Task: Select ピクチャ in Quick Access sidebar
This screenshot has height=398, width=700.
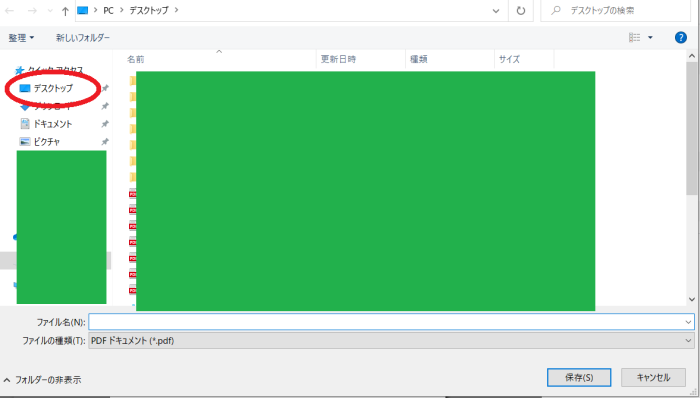Action: click(x=46, y=141)
